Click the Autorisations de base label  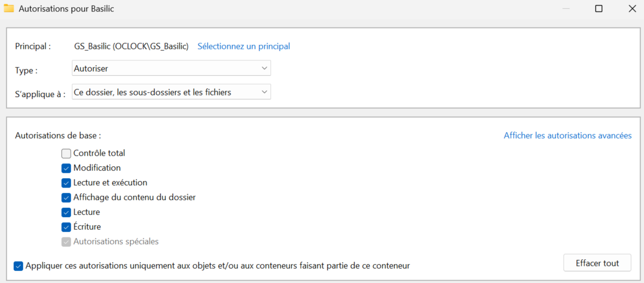[58, 135]
